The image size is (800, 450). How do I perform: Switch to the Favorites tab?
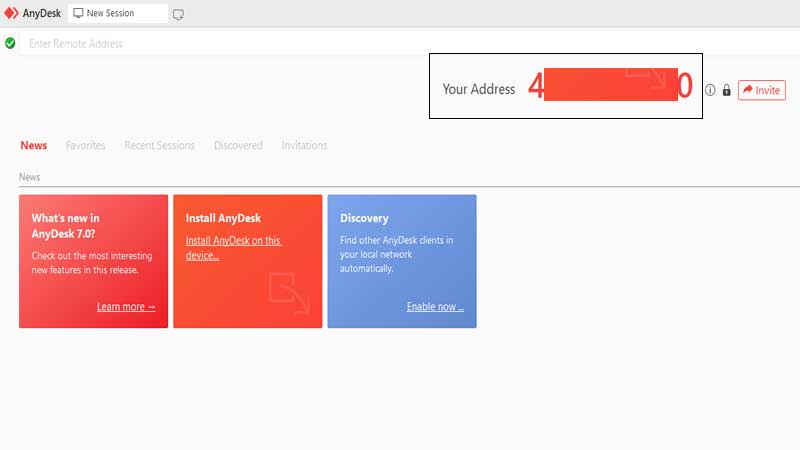[85, 145]
